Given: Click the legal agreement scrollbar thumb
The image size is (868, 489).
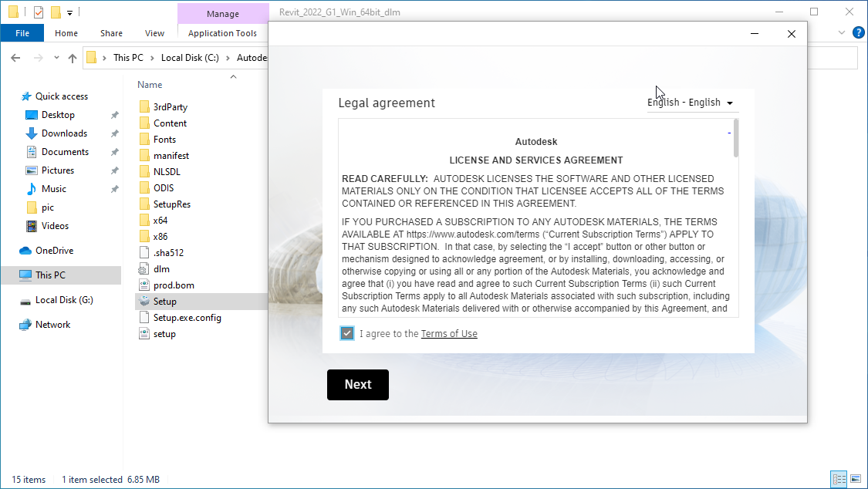Looking at the screenshot, I should tap(736, 138).
